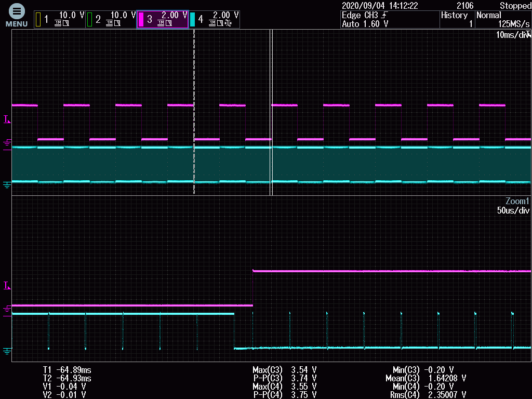Select the magenta trigger level marker in main window
Screen dimensions: 532x399
click(x=7, y=119)
